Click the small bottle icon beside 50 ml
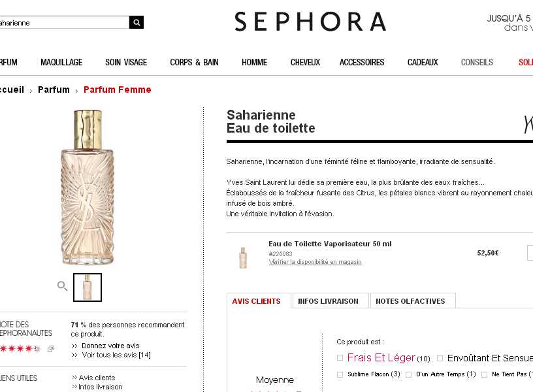 coord(243,257)
